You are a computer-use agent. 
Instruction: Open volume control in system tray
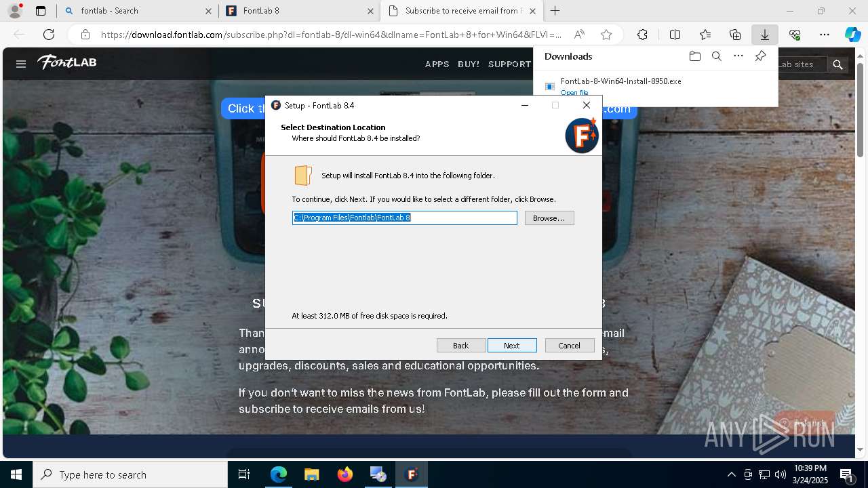pyautogui.click(x=781, y=474)
